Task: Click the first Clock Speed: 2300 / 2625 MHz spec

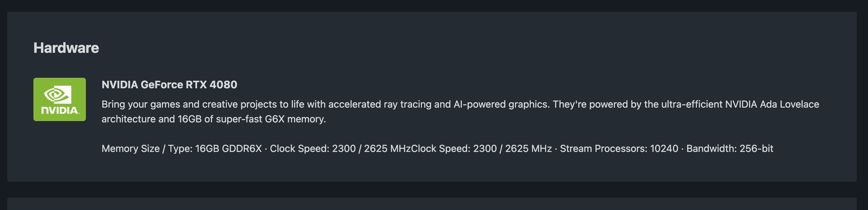Action: tap(340, 149)
